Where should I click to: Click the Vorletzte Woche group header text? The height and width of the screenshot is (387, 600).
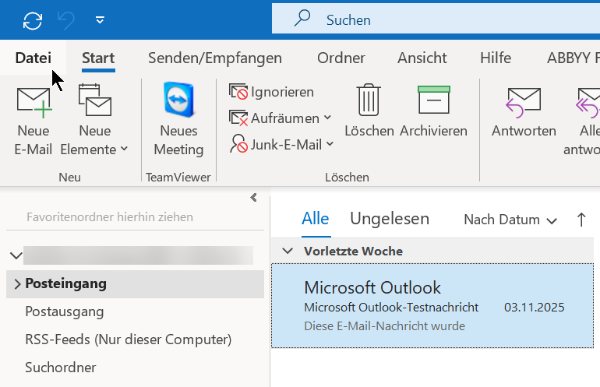tap(353, 251)
